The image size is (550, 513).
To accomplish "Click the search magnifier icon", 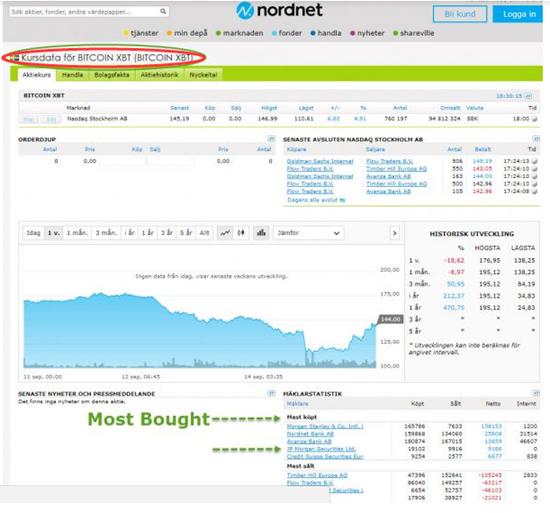I will pos(163,12).
